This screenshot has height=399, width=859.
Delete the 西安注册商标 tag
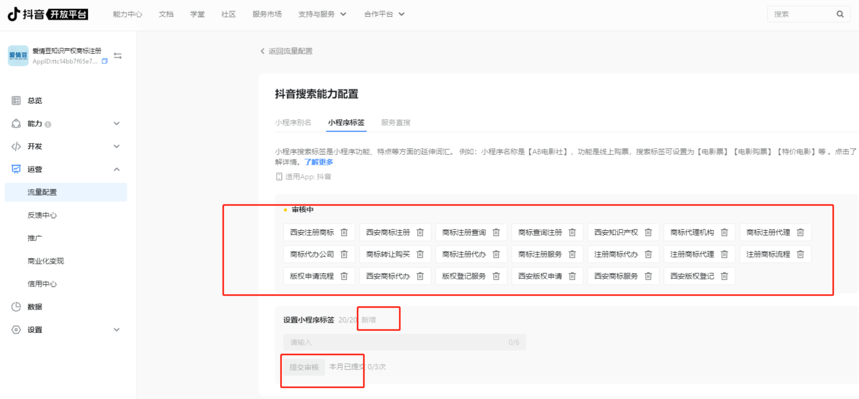[x=344, y=232]
